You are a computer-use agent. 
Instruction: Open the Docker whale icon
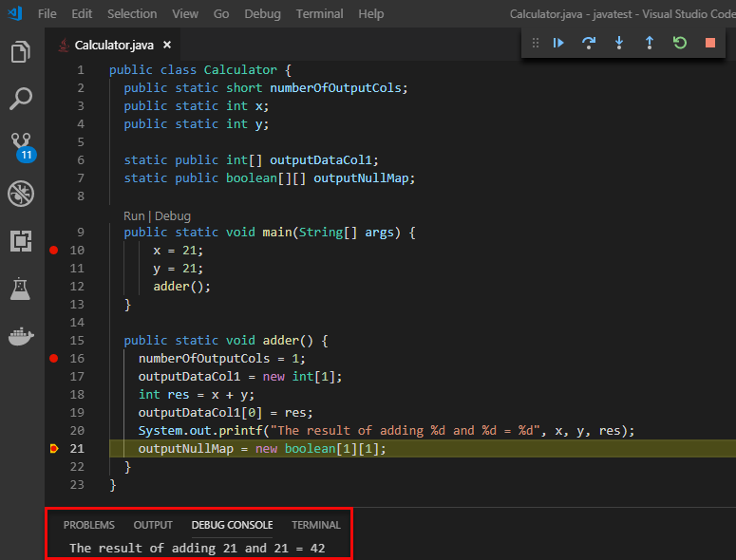click(x=21, y=337)
